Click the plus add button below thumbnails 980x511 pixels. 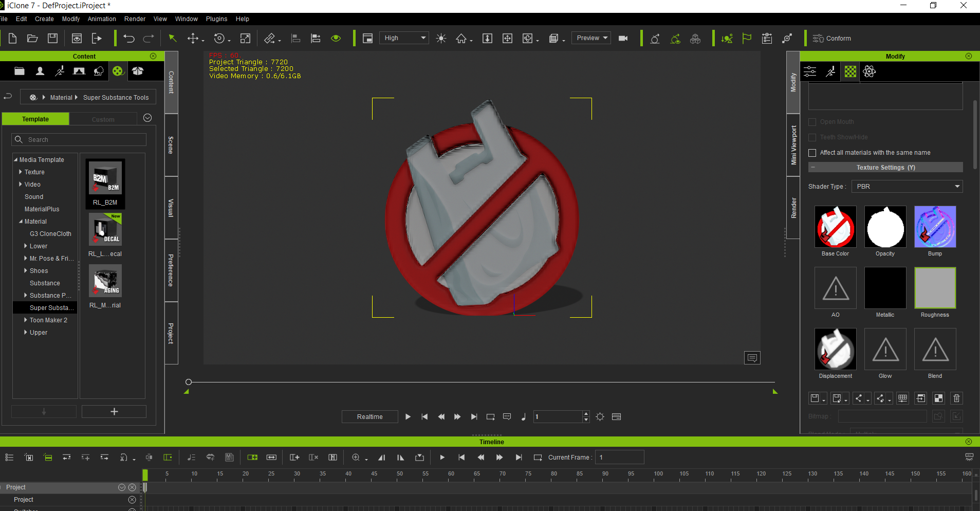(x=114, y=412)
